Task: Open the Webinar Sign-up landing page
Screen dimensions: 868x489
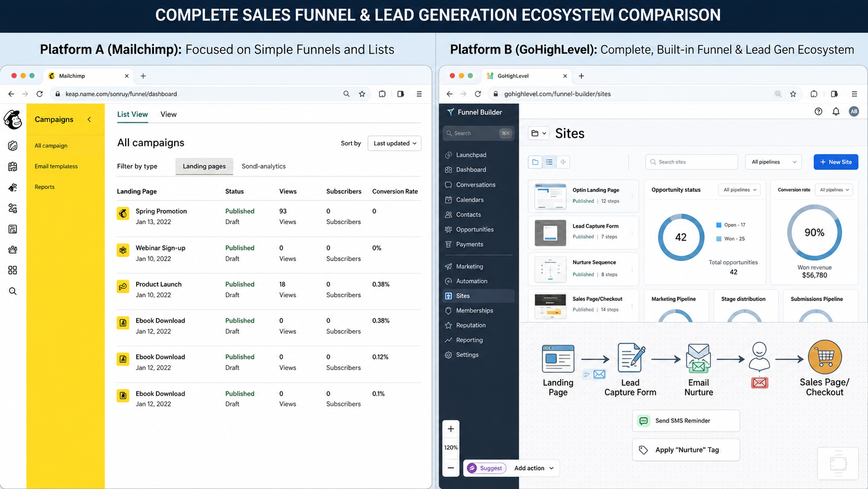Action: [x=161, y=248]
